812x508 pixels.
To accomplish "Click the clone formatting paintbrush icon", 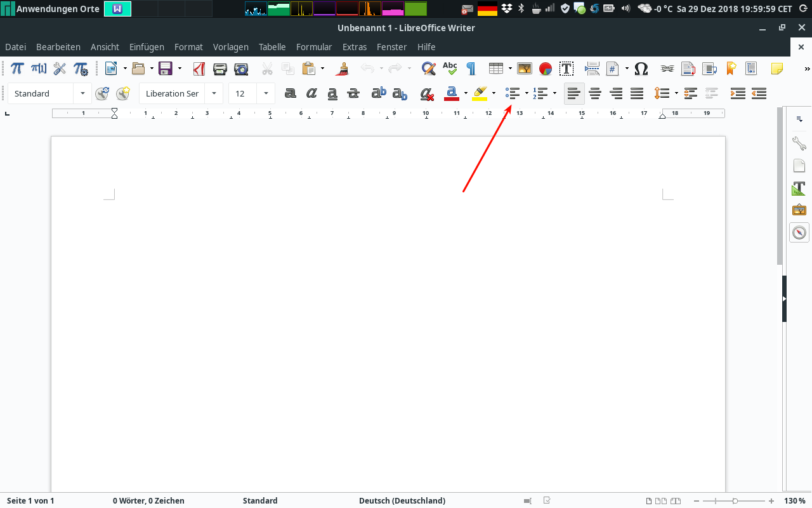I will [x=343, y=69].
